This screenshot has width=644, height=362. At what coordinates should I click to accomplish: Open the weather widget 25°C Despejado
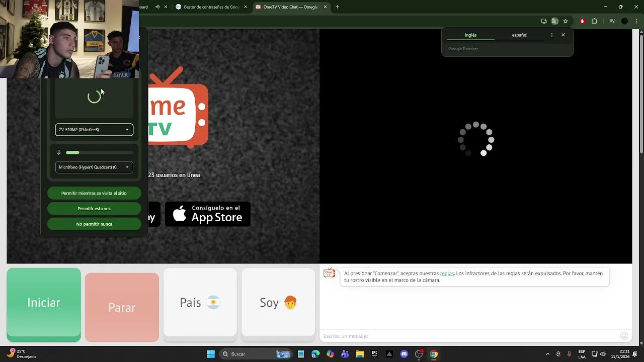point(22,354)
